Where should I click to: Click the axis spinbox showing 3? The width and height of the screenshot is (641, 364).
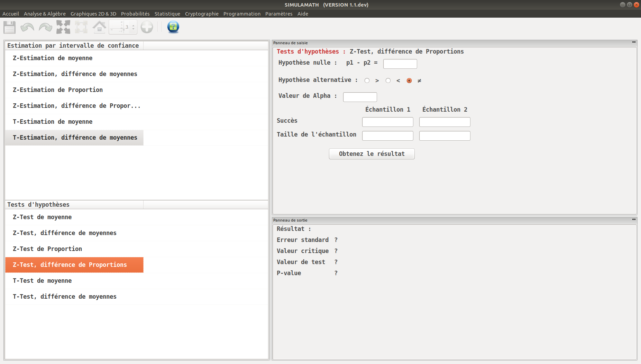tap(123, 27)
